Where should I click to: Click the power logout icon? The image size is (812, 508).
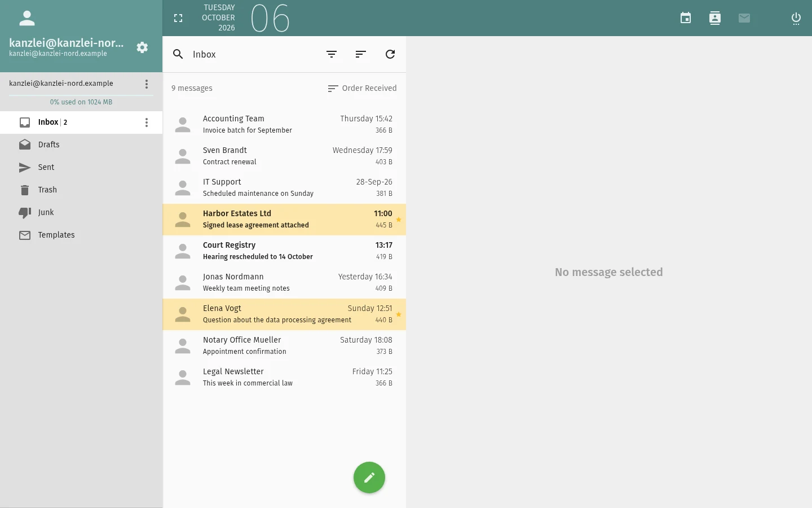pos(796,18)
